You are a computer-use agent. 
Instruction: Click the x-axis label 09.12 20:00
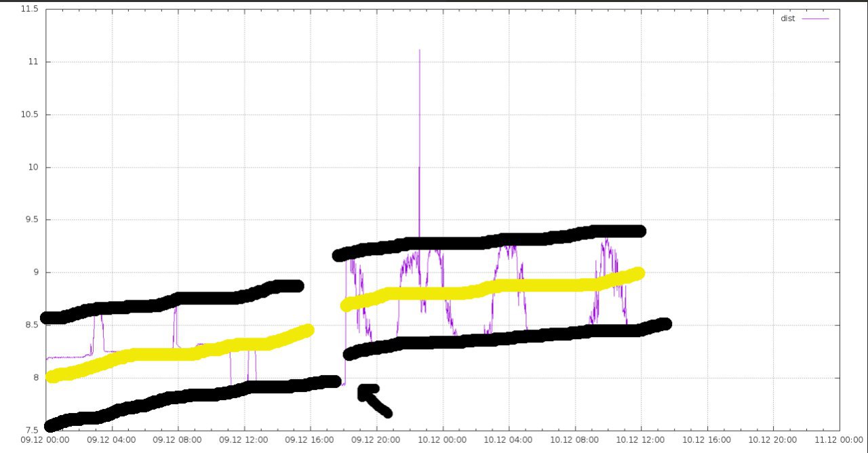tap(377, 439)
